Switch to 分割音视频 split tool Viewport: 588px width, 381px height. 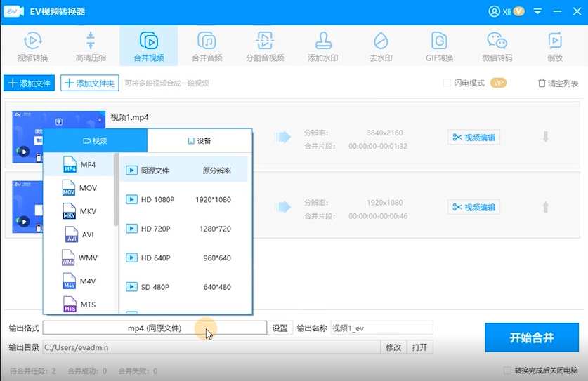265,46
